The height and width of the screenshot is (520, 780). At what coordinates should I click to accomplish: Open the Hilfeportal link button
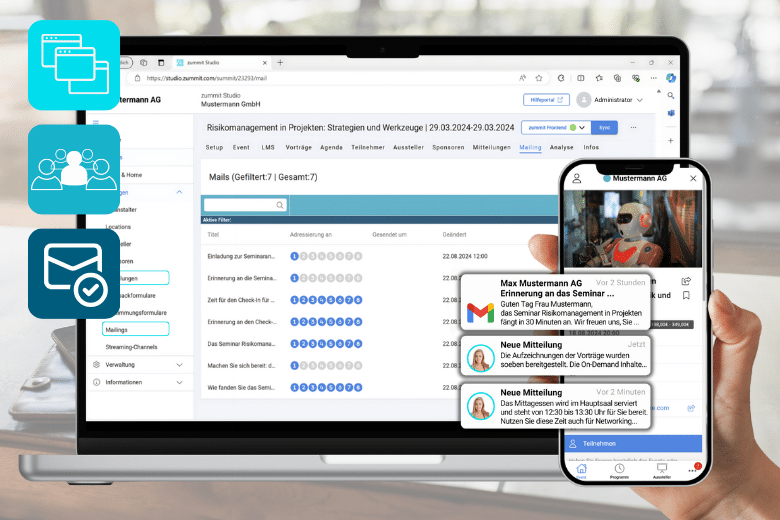click(546, 100)
